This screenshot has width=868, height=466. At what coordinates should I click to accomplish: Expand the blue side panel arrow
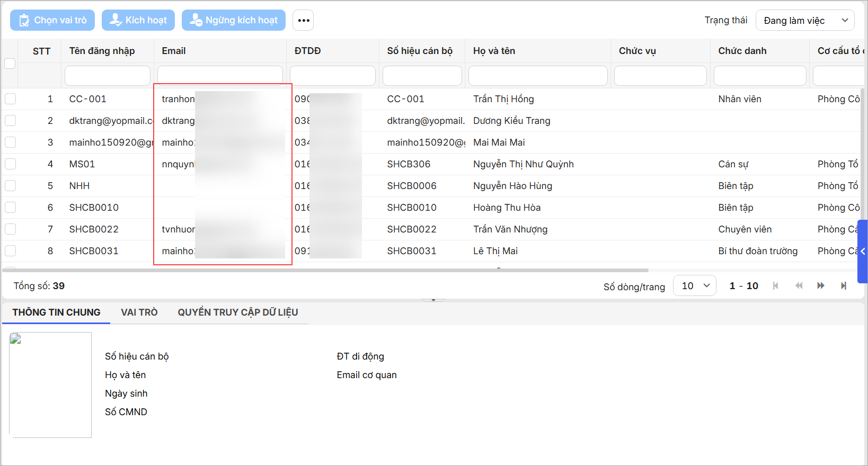click(x=862, y=252)
